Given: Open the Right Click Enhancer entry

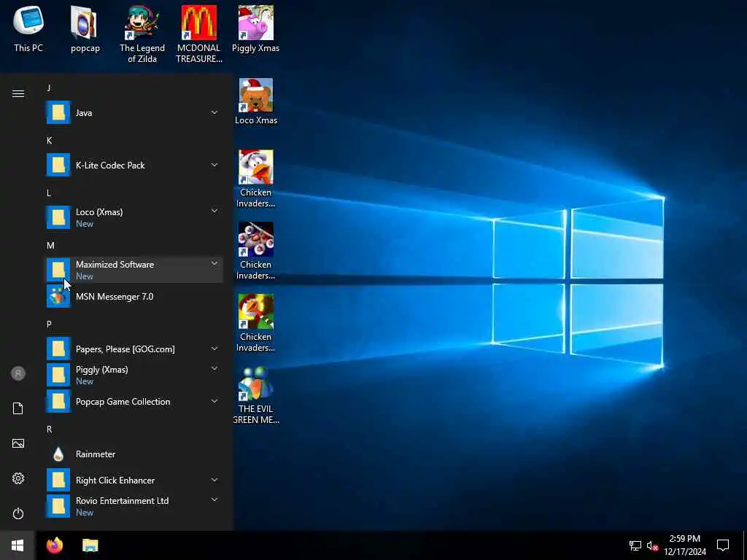Looking at the screenshot, I should 134,480.
